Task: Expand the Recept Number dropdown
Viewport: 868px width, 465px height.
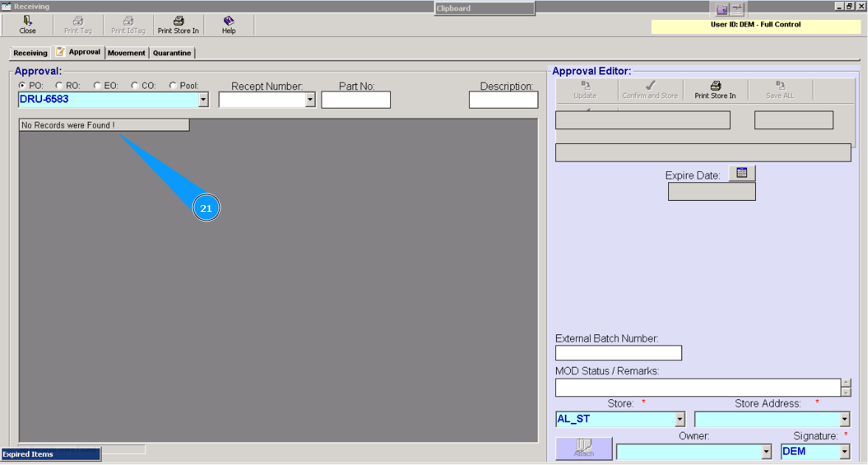Action: [x=310, y=100]
